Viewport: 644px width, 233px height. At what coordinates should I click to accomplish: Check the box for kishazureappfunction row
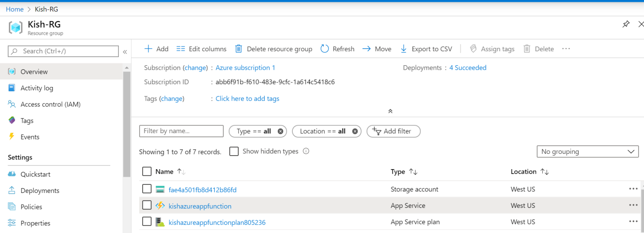(x=146, y=206)
